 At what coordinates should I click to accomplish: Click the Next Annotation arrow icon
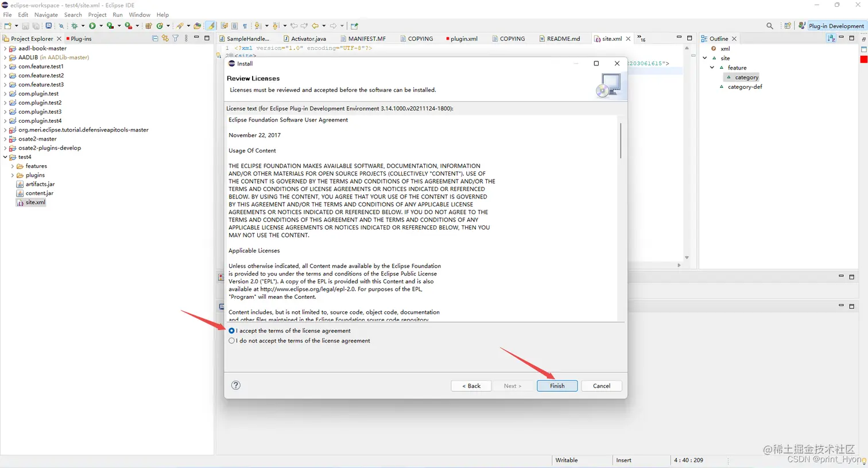[x=257, y=26]
